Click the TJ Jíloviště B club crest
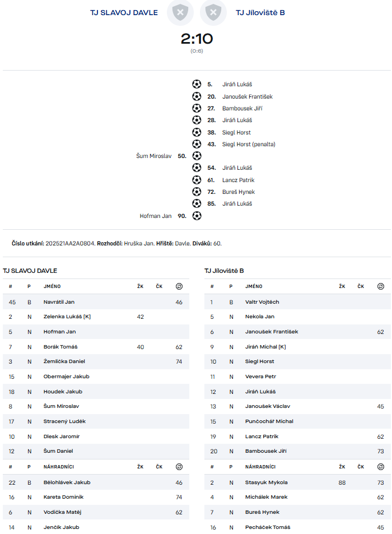392x534 pixels. 213,12
